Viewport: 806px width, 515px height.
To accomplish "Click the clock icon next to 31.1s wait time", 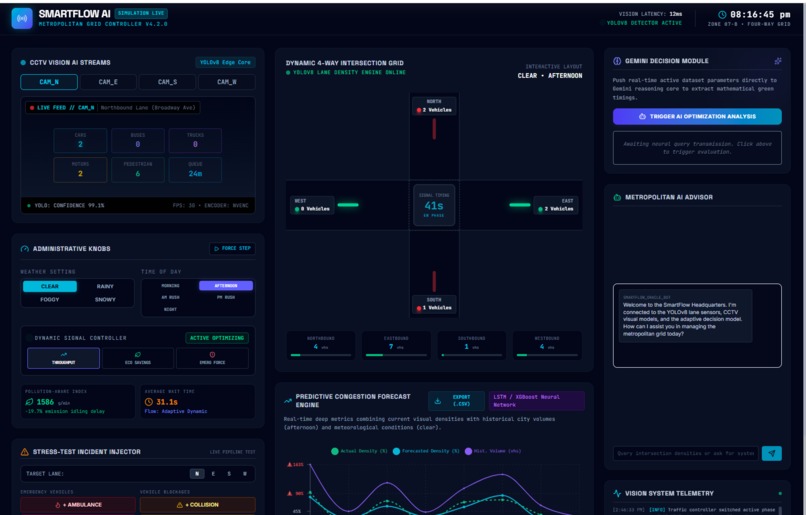I will coord(149,402).
